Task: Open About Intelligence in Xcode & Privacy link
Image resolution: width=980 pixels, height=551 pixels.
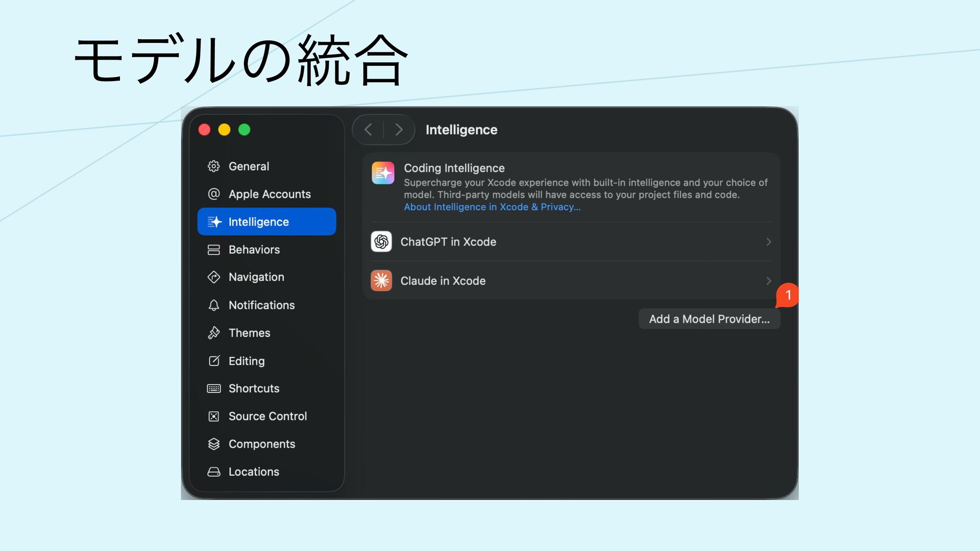Action: [492, 207]
